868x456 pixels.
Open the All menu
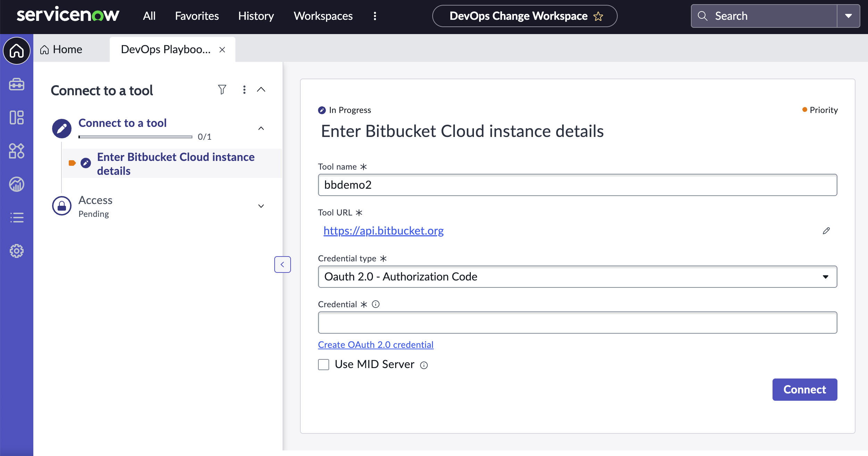149,16
